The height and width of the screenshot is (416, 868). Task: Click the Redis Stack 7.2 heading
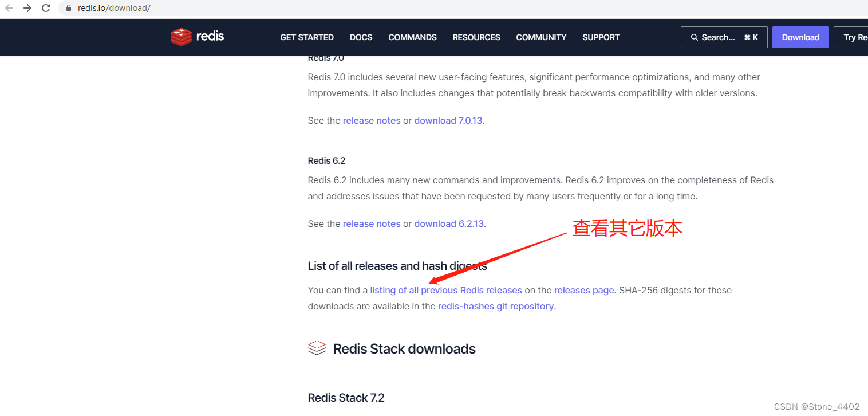(x=346, y=398)
